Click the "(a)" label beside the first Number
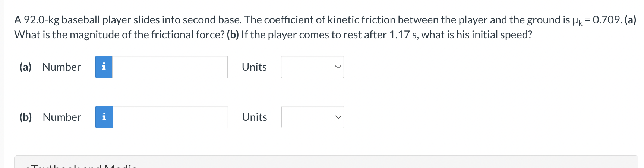Viewport: 644px width, 168px height. click(26, 67)
